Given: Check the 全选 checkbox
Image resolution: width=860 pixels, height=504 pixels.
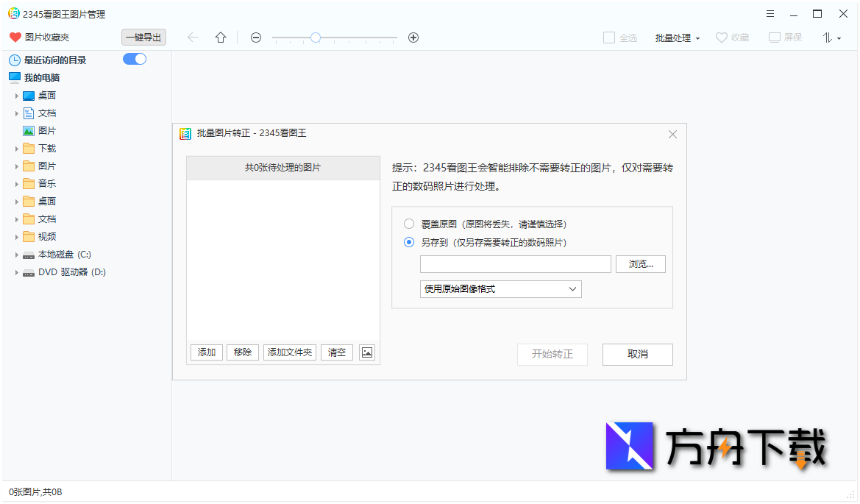Looking at the screenshot, I should pyautogui.click(x=608, y=38).
